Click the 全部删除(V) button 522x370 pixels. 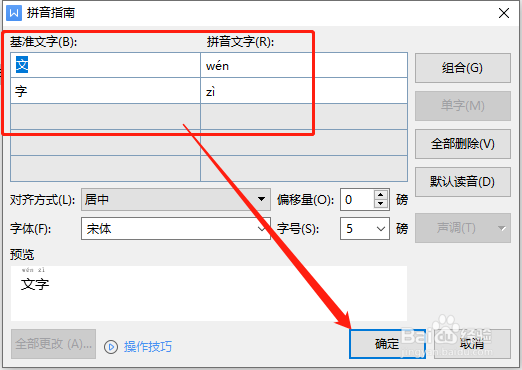[x=463, y=144]
